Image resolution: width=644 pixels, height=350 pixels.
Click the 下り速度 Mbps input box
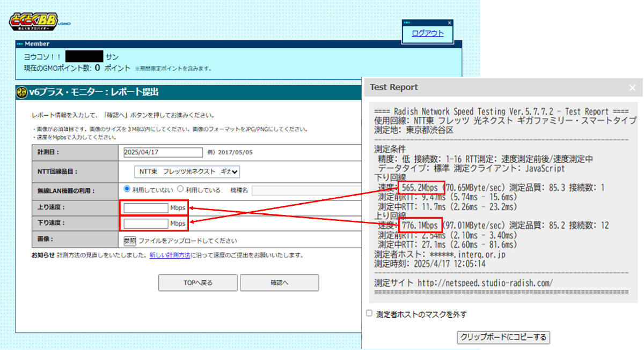click(x=146, y=223)
